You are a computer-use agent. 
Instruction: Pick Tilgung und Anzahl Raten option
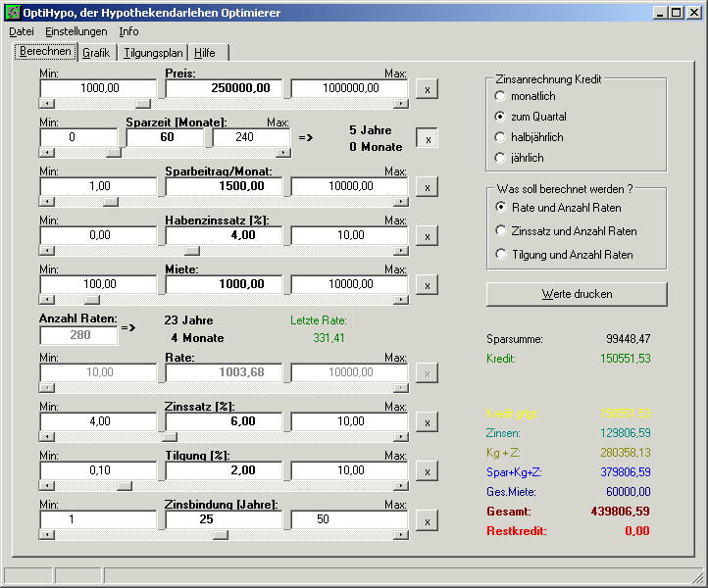pyautogui.click(x=501, y=255)
